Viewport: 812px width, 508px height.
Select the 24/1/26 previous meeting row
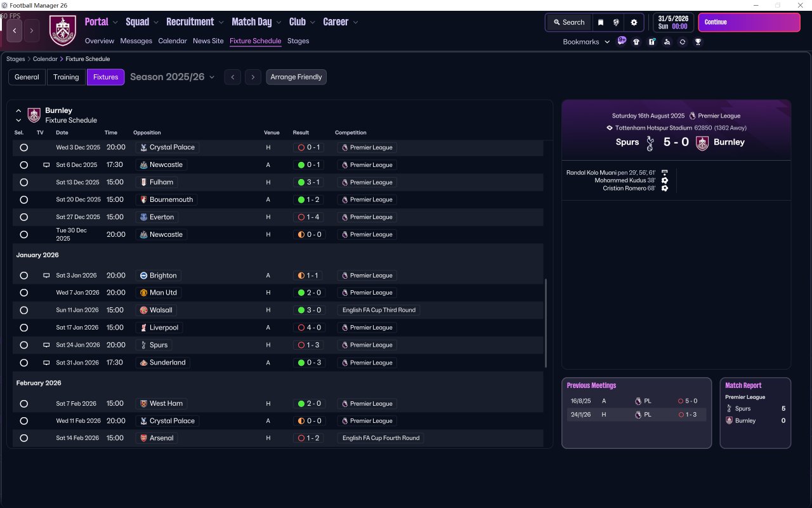(636, 415)
